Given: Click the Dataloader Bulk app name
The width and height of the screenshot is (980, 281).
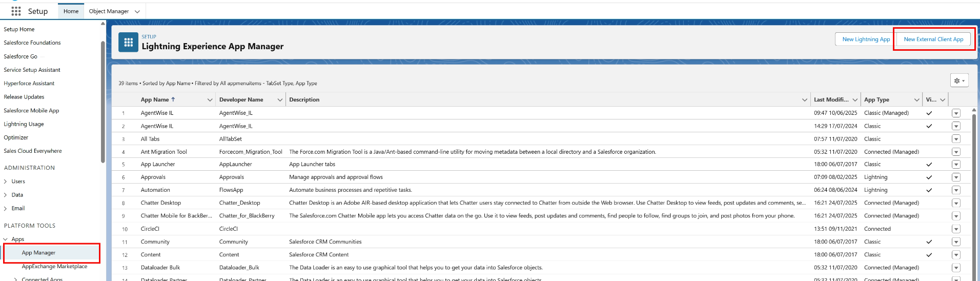Looking at the screenshot, I should point(160,268).
